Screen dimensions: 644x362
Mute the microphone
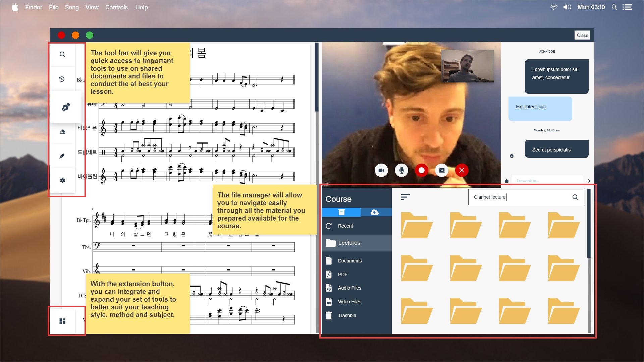[x=401, y=170]
